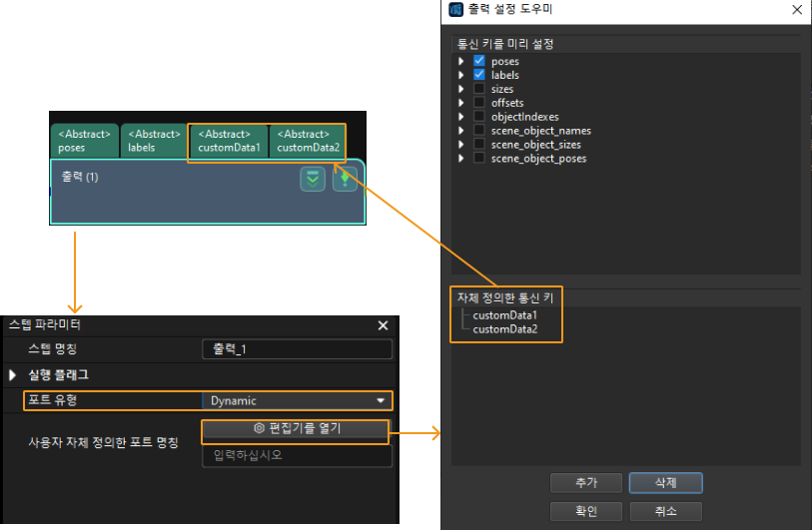Click the 입력하십시오 port name input field
This screenshot has width=812, height=530.
(x=297, y=456)
